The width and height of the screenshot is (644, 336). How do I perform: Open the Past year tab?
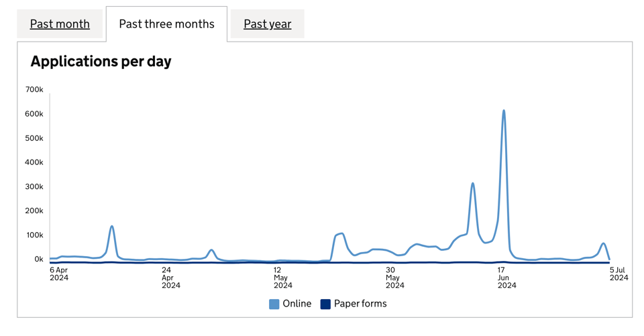pos(267,24)
